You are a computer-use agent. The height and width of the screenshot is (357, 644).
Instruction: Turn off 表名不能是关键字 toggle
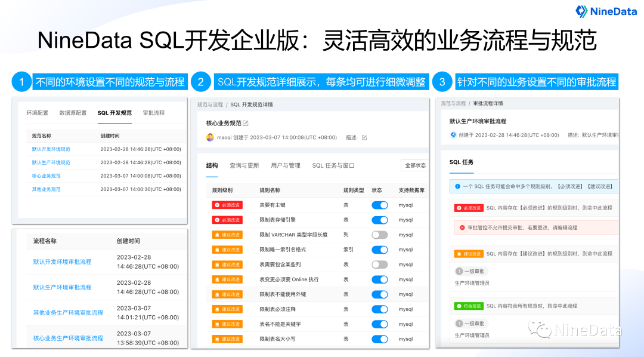(x=379, y=324)
